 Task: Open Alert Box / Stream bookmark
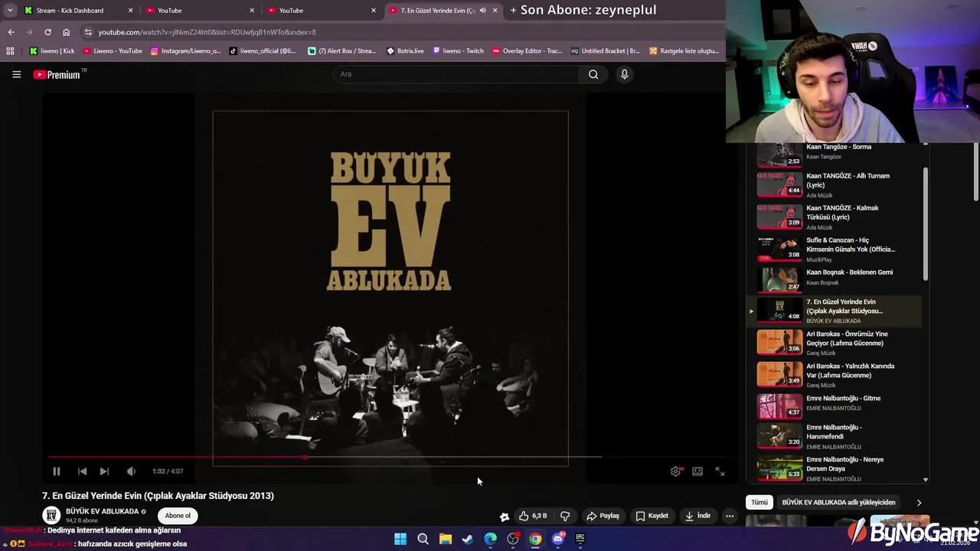[342, 51]
